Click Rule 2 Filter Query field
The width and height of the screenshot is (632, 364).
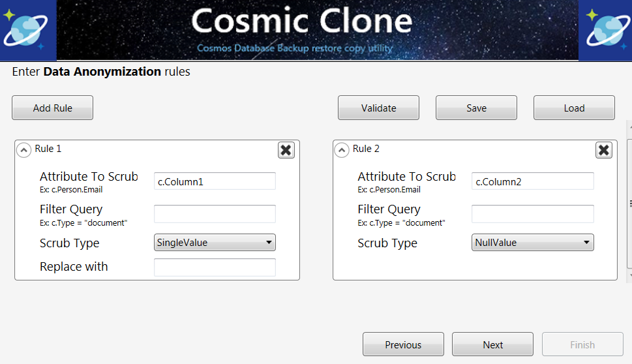click(x=532, y=214)
